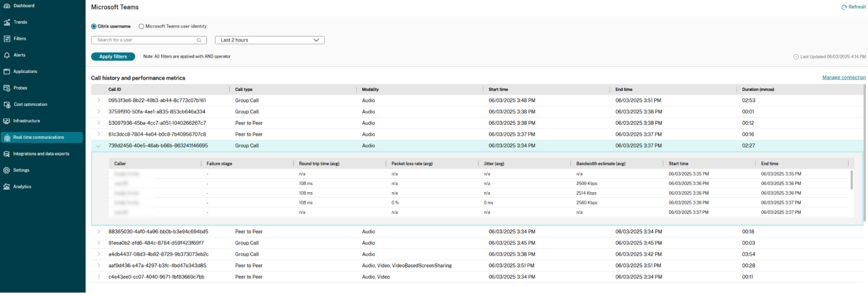The image size is (868, 293).
Task: Open Integrations and data exports menu
Action: point(41,154)
